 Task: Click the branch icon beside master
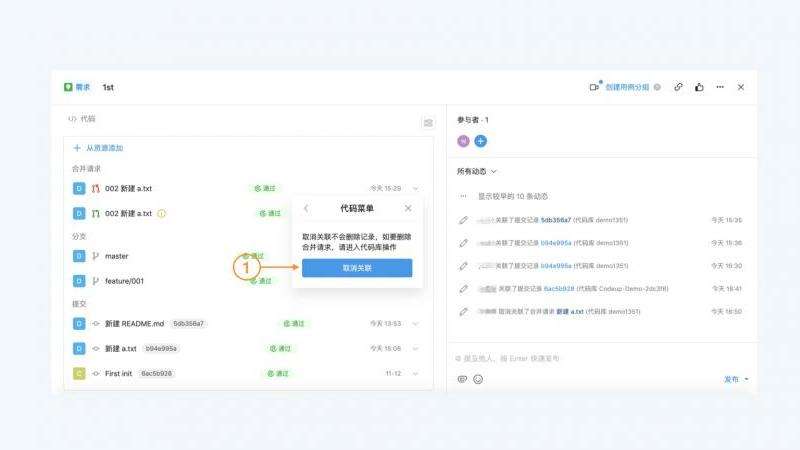click(x=95, y=256)
